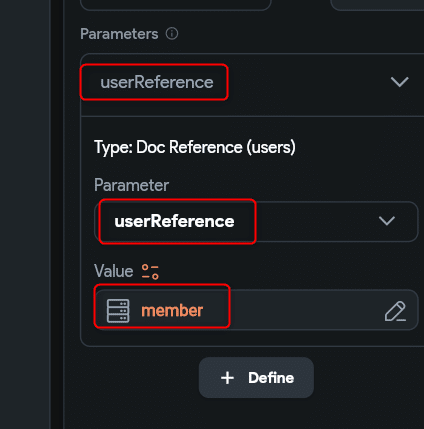Open the Parameter dropdown chevron
424x429 pixels.
coord(387,221)
